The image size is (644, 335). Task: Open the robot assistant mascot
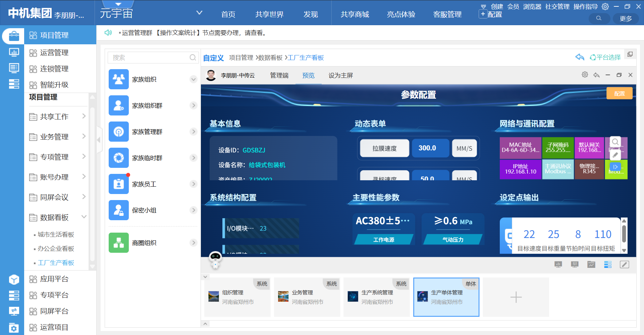click(215, 259)
